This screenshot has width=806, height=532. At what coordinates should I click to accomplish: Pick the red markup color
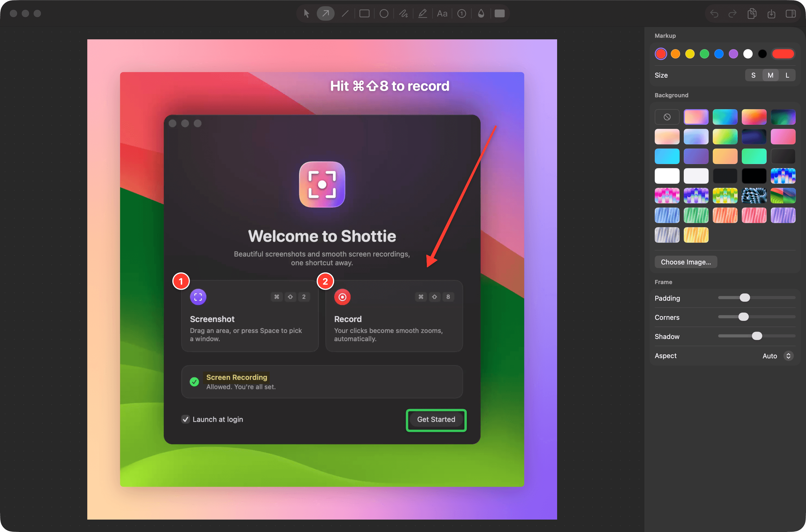661,54
